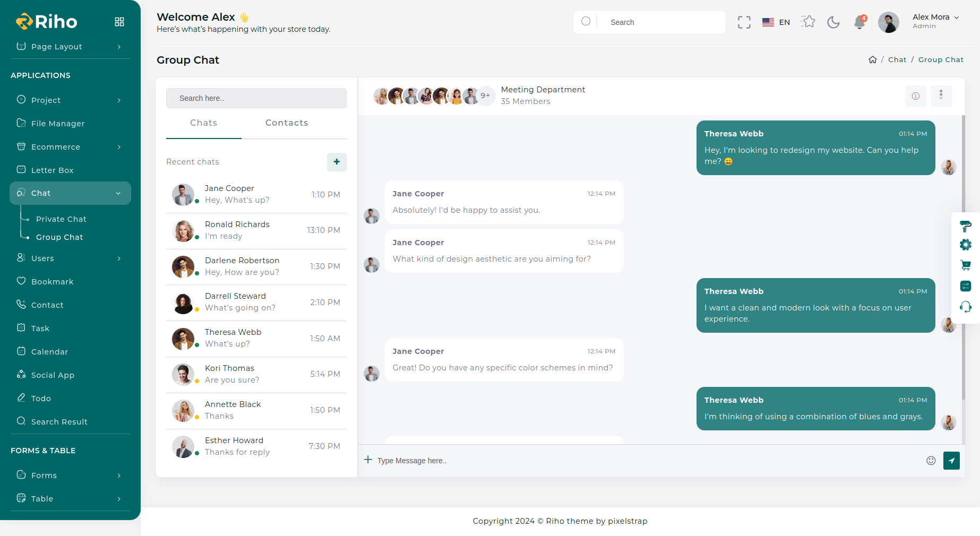
Task: Open the bookmarks star icon
Action: click(x=808, y=22)
